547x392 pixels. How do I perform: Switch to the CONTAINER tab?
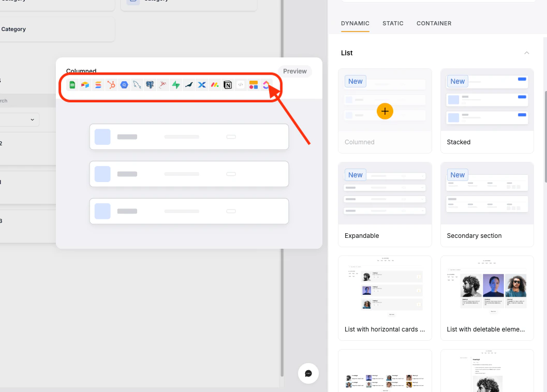(x=434, y=23)
